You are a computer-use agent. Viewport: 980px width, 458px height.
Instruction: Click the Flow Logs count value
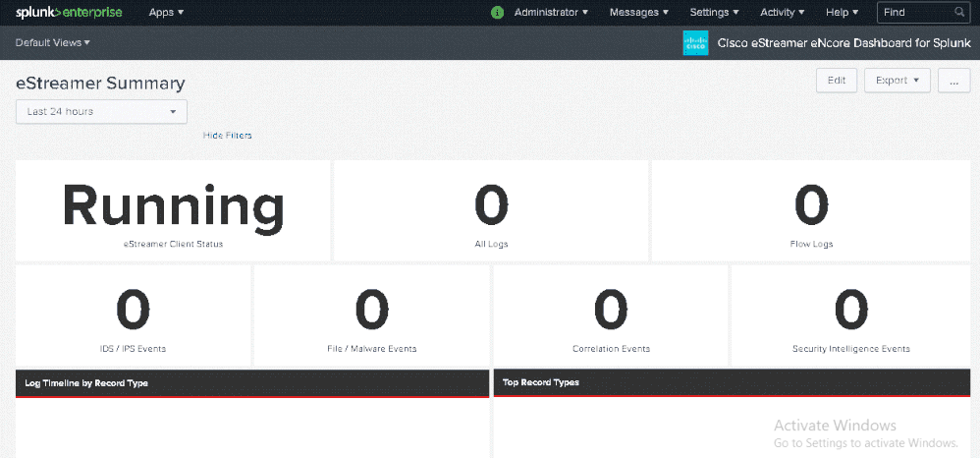pyautogui.click(x=811, y=205)
